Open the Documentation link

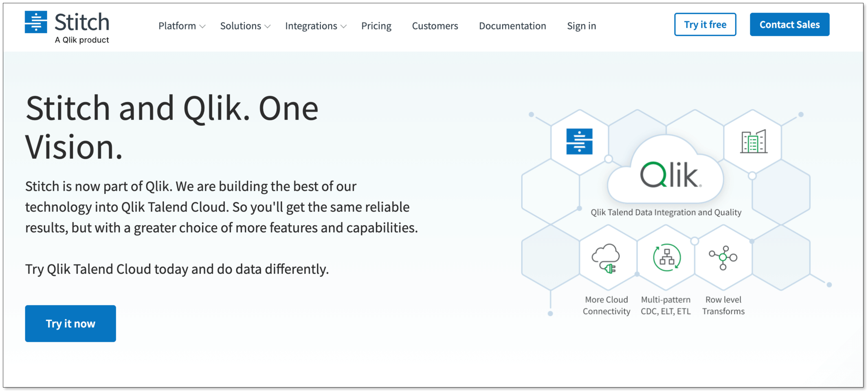pyautogui.click(x=512, y=26)
